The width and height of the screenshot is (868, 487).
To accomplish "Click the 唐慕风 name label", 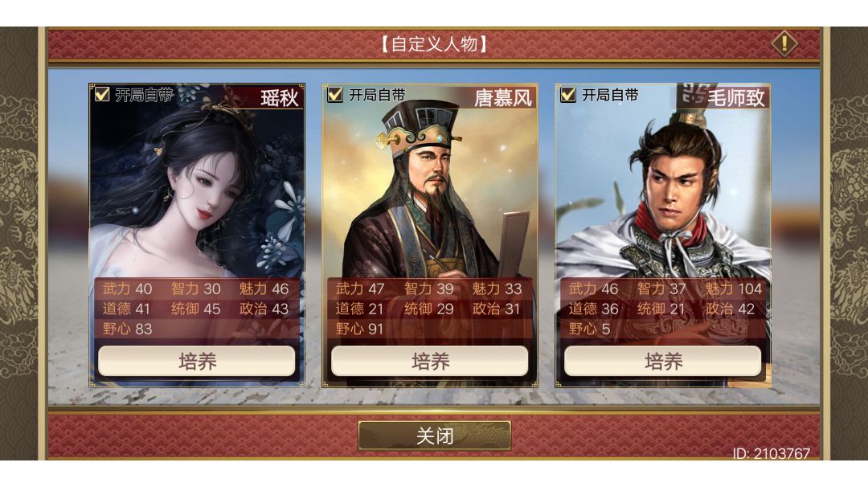I will click(502, 98).
